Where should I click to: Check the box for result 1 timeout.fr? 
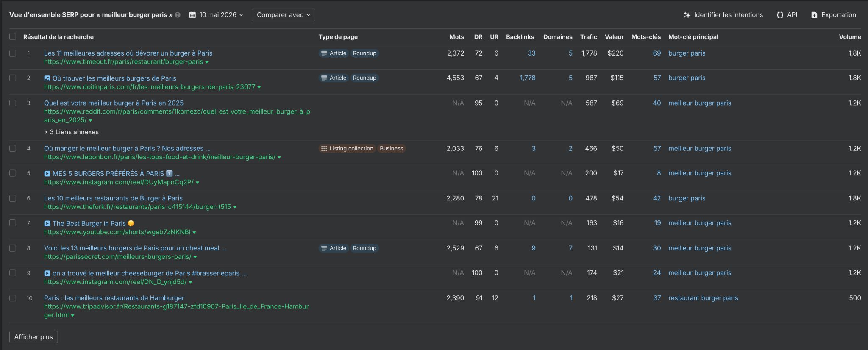(13, 53)
